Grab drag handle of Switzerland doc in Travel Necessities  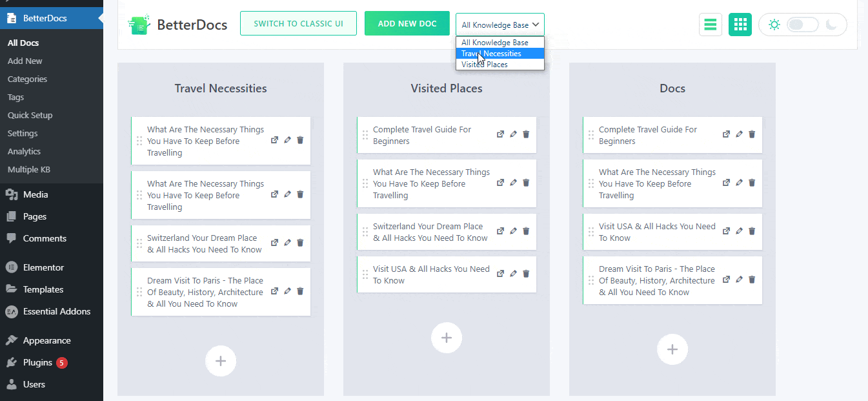coord(139,243)
